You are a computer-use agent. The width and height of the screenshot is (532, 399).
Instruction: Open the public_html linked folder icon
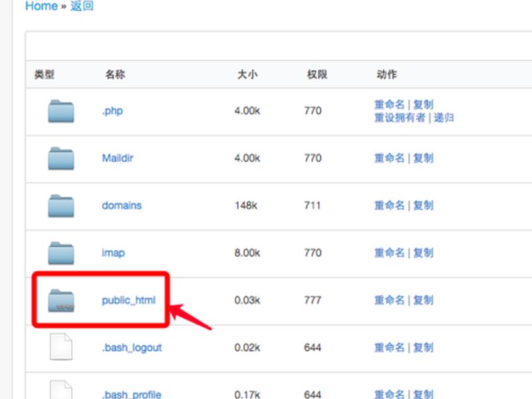tap(61, 301)
